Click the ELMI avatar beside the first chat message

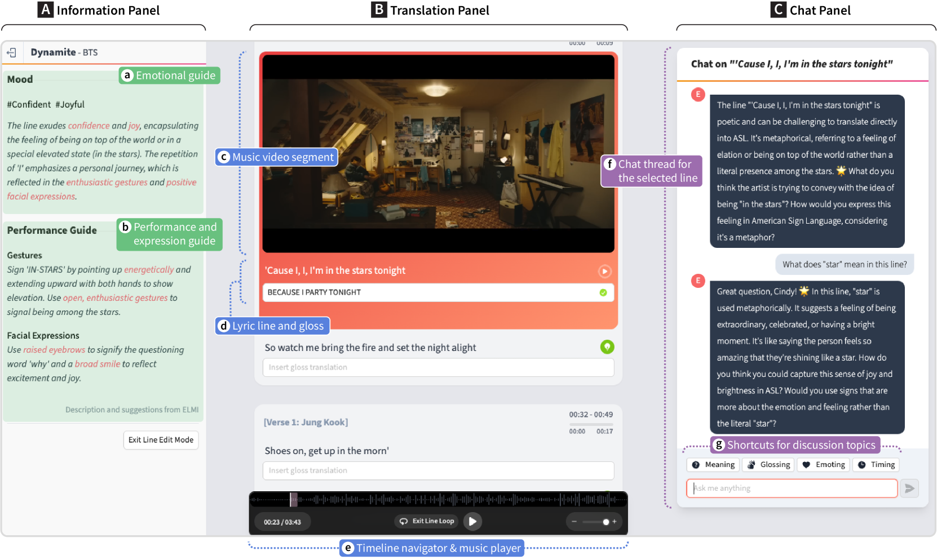tap(698, 95)
